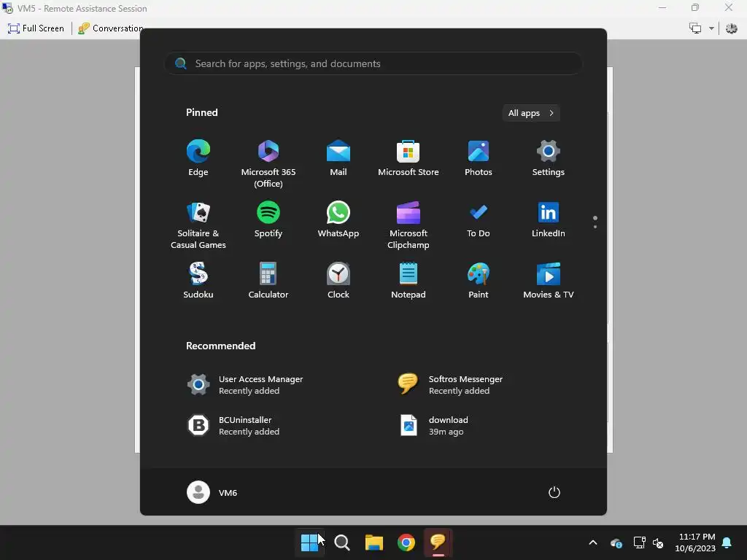Viewport: 747px width, 560px height.
Task: Launch Solitaire & Casual Games
Action: click(198, 225)
